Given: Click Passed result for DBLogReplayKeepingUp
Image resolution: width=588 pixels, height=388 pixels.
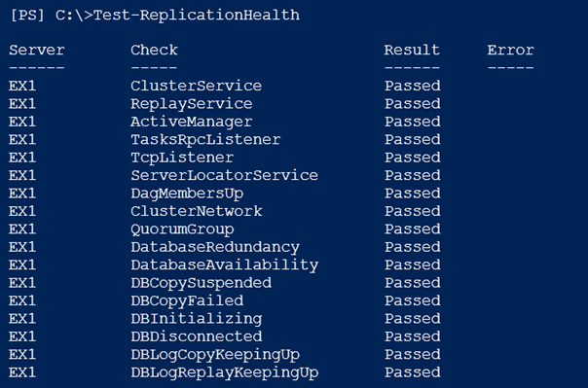Looking at the screenshot, I should pyautogui.click(x=413, y=372).
